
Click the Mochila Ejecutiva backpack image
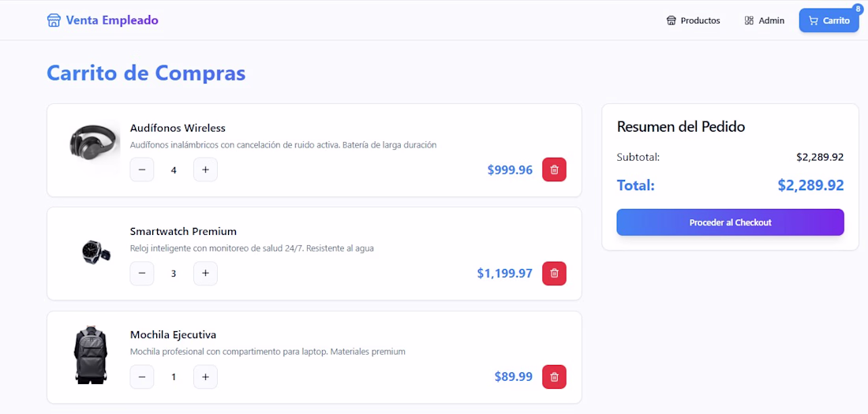coord(91,355)
